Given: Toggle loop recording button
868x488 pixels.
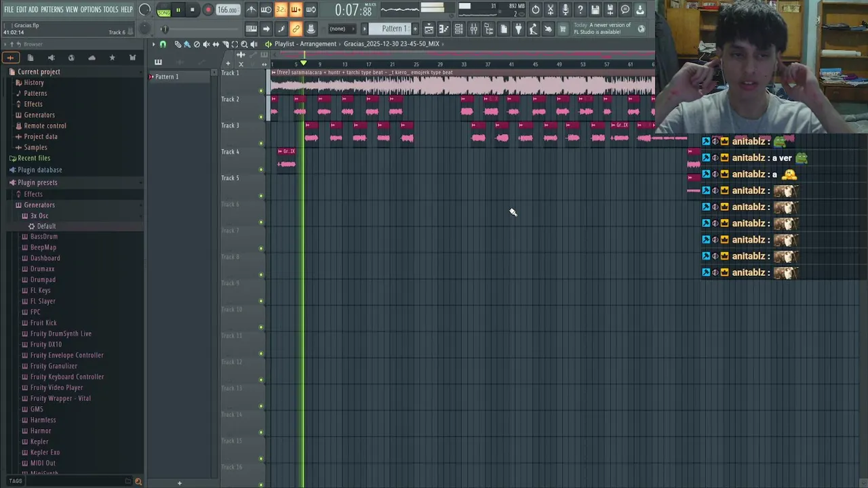Looking at the screenshot, I should coord(311,10).
